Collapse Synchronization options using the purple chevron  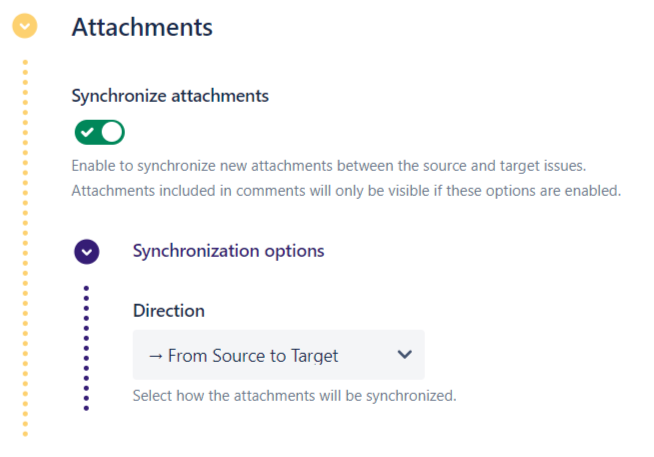[x=87, y=251]
